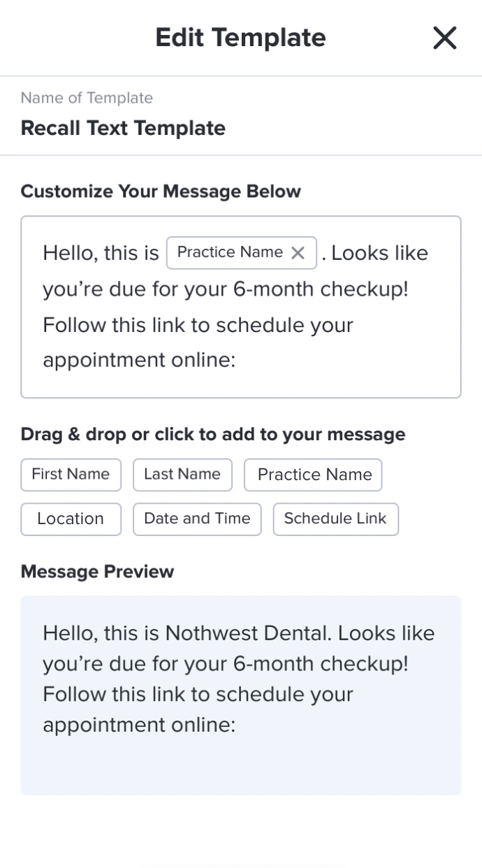
Task: Add the First Name placeholder to message
Action: [71, 475]
